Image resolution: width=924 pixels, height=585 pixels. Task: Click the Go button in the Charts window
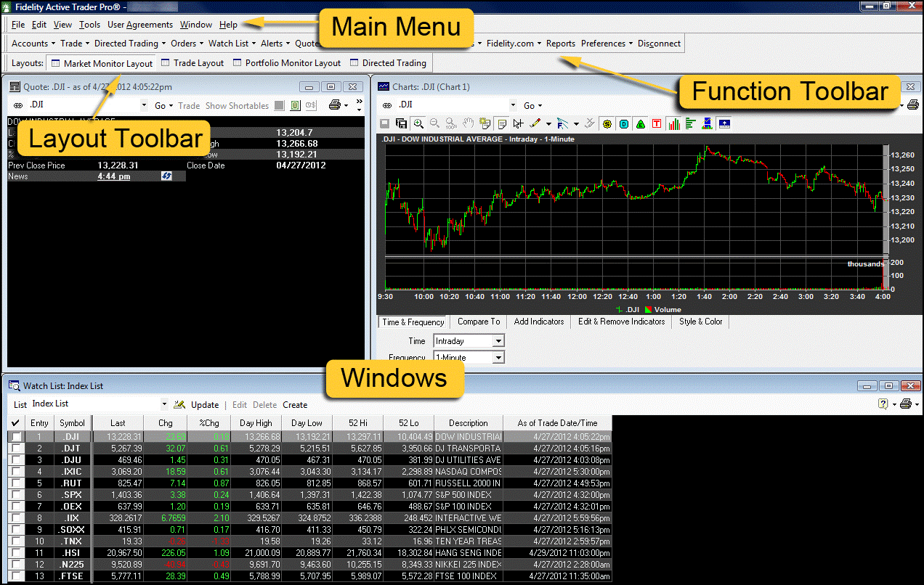tap(531, 105)
